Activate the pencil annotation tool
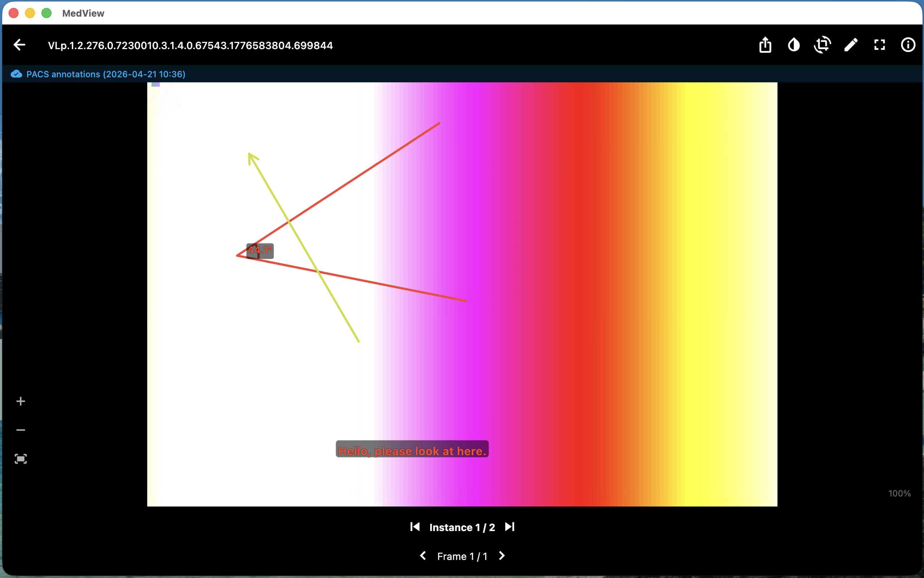The width and height of the screenshot is (924, 578). 851,45
